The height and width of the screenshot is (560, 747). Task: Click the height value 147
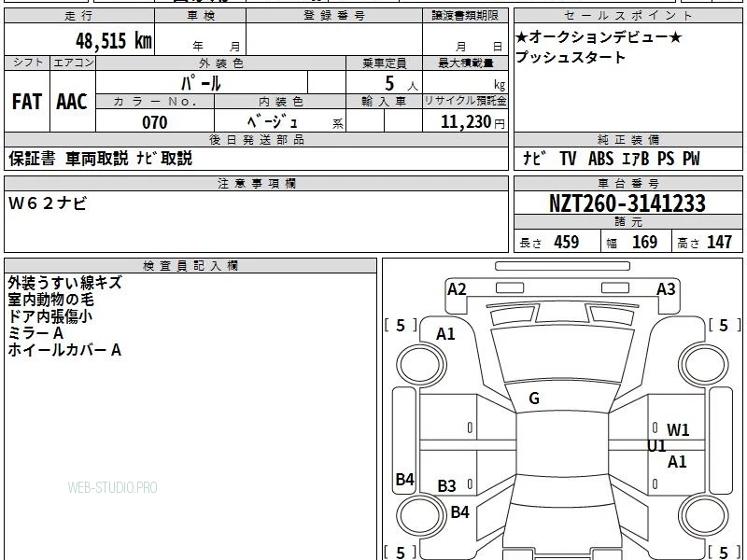click(719, 242)
